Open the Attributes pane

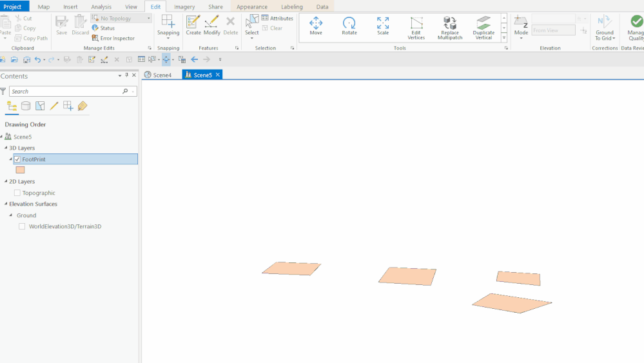(277, 18)
